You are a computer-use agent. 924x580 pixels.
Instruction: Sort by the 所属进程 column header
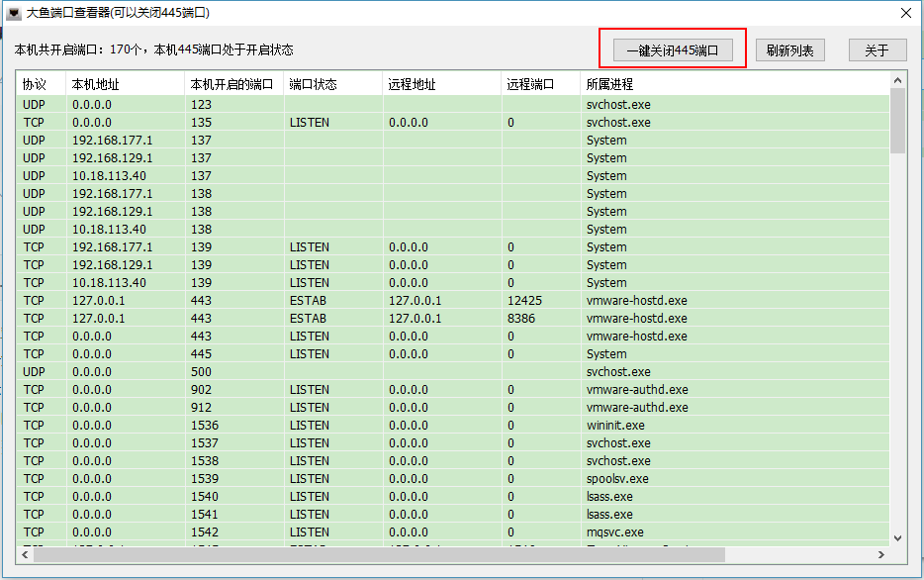click(x=609, y=84)
